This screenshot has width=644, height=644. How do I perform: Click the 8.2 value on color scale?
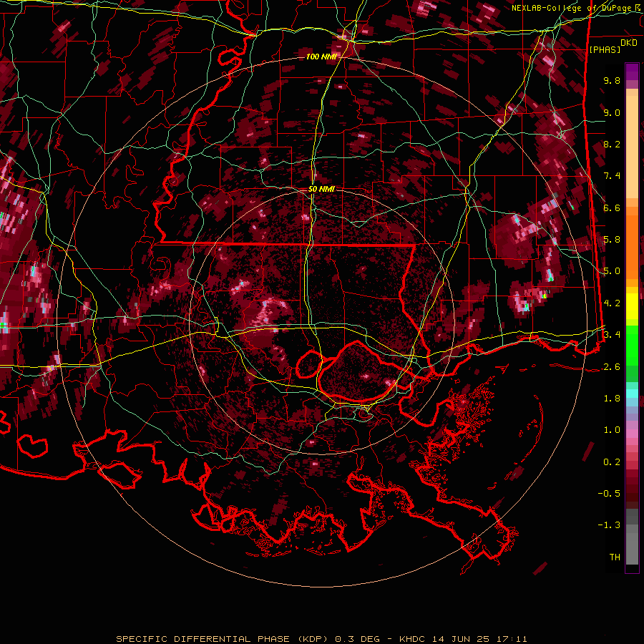click(x=612, y=144)
